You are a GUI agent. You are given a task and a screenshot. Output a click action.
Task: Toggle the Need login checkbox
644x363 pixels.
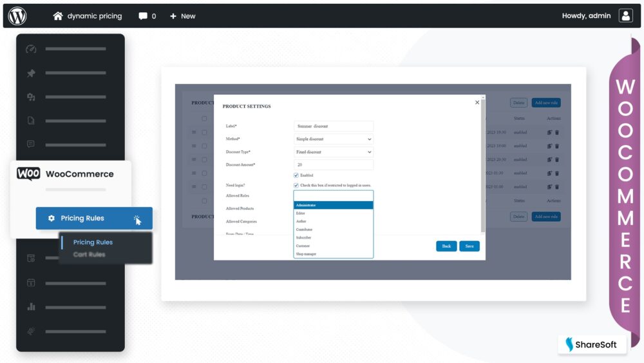click(x=296, y=186)
